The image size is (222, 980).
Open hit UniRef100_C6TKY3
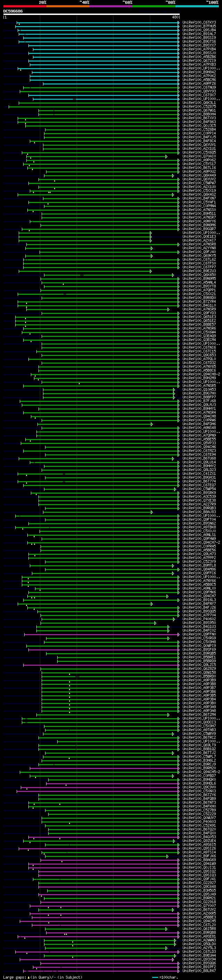click(x=199, y=23)
